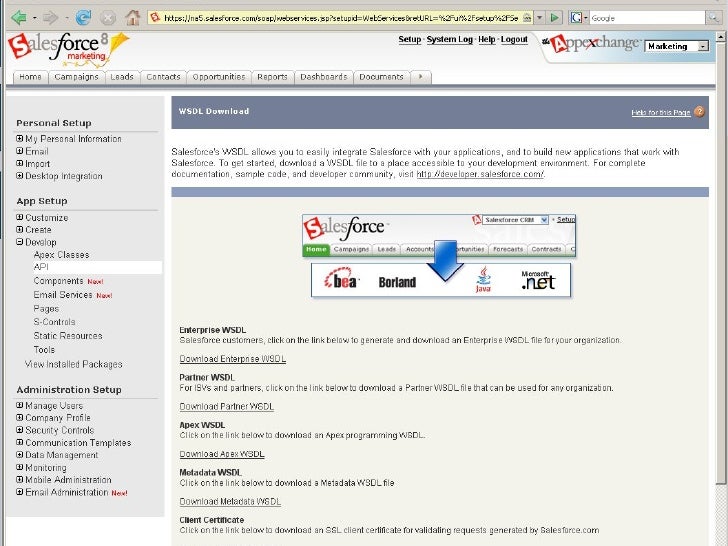This screenshot has height=546, width=728.
Task: Click Download Metadata WSDL link
Action: point(230,501)
